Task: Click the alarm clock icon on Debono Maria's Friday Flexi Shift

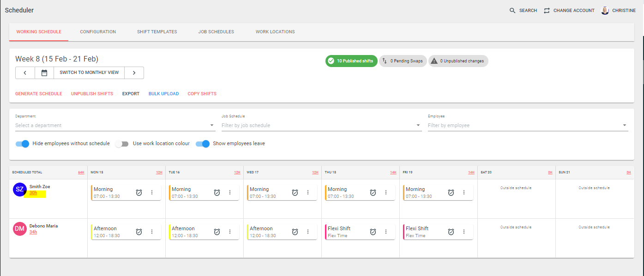Action: 451,232
